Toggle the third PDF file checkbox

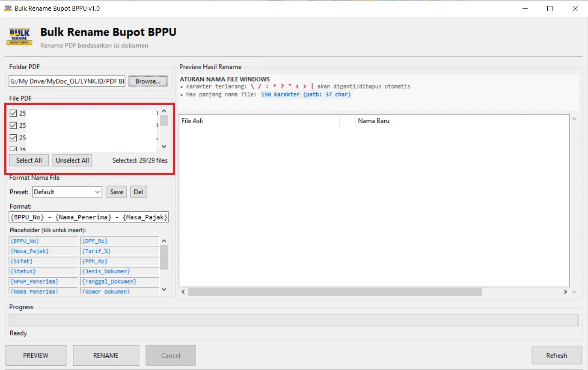tap(13, 138)
